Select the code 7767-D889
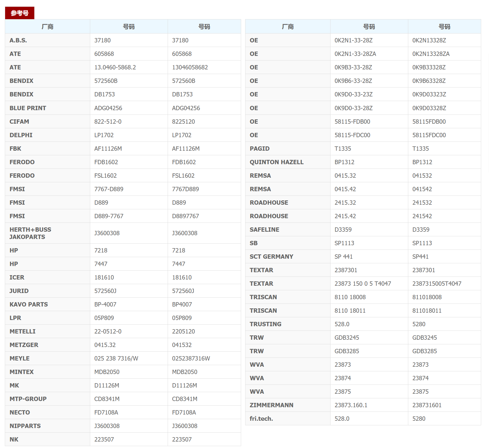489x448 pixels. tap(109, 189)
